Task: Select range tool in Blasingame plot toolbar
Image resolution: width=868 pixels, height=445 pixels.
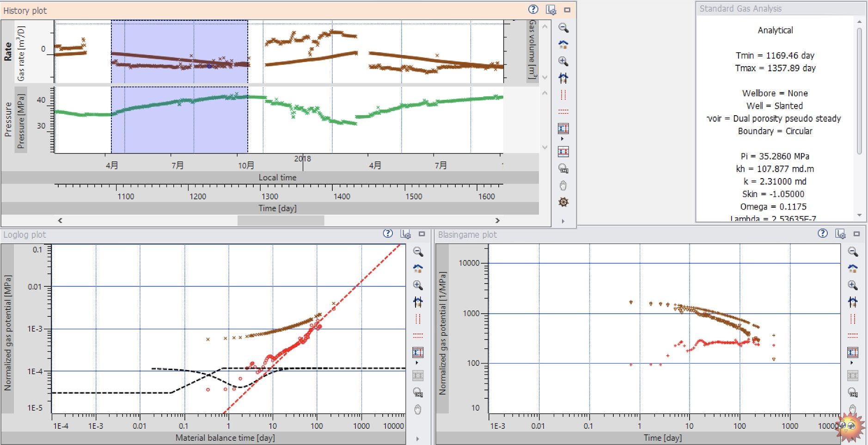Action: coord(853,352)
